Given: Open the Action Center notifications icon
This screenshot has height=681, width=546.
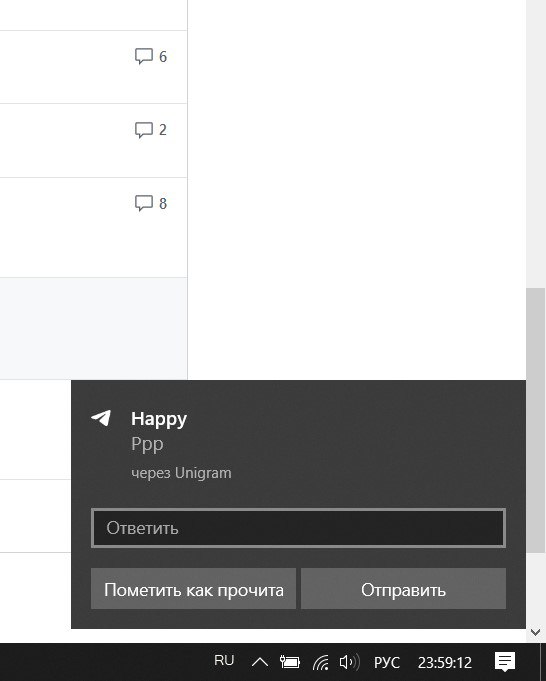Looking at the screenshot, I should pos(505,662).
